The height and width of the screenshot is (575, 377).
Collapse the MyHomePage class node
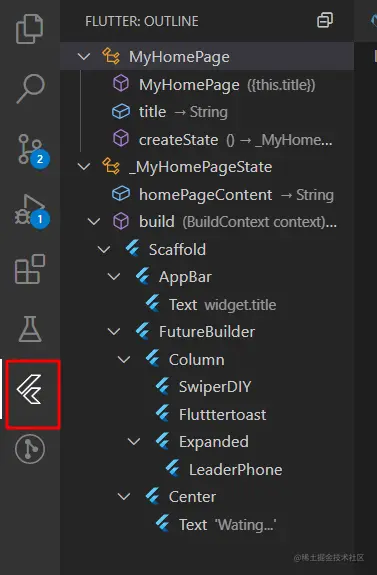84,56
